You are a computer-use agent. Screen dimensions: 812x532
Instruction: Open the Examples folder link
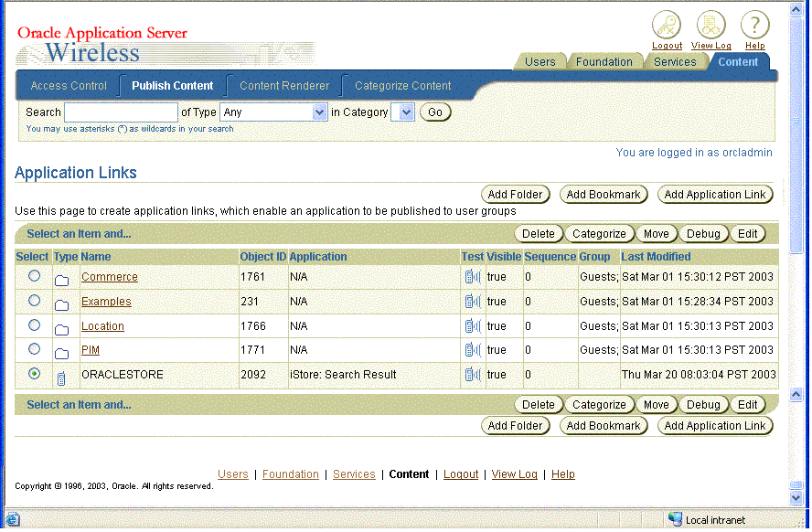[106, 301]
